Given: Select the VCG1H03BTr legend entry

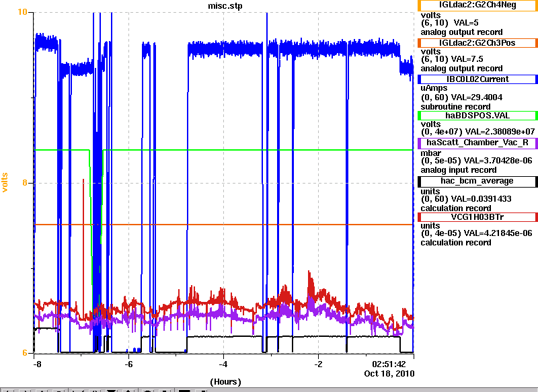Looking at the screenshot, I should tap(477, 217).
